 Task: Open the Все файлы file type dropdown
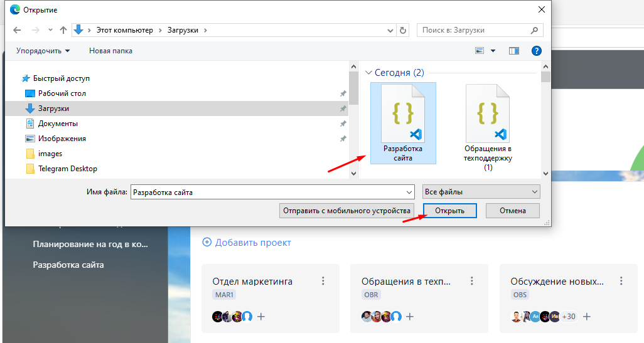(x=481, y=192)
